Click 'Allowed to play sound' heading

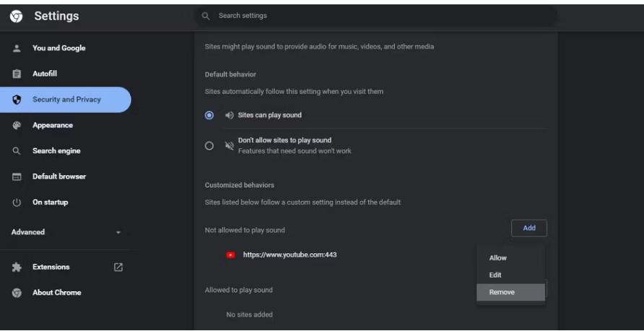[x=239, y=291]
